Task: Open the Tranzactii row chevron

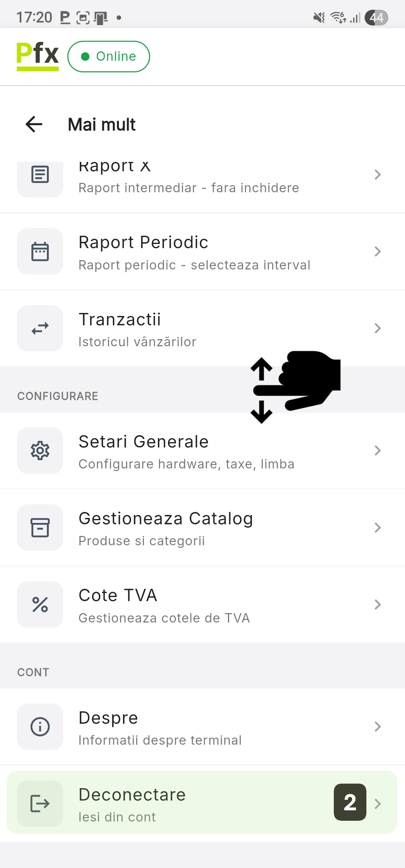Action: tap(378, 328)
